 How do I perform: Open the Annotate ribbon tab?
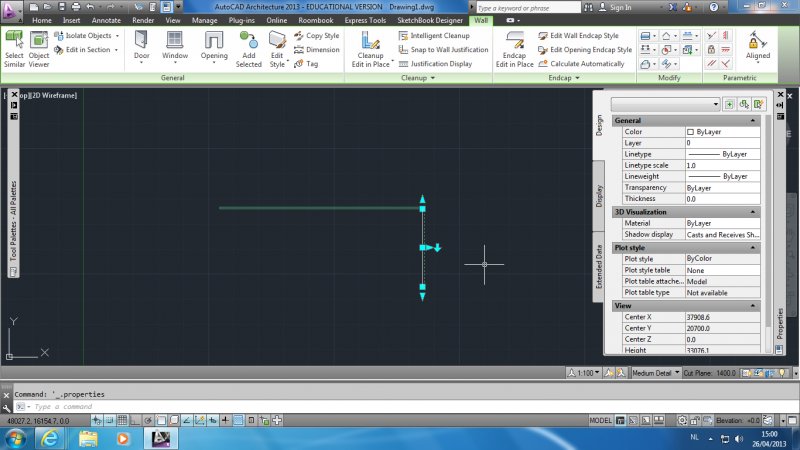coord(106,20)
